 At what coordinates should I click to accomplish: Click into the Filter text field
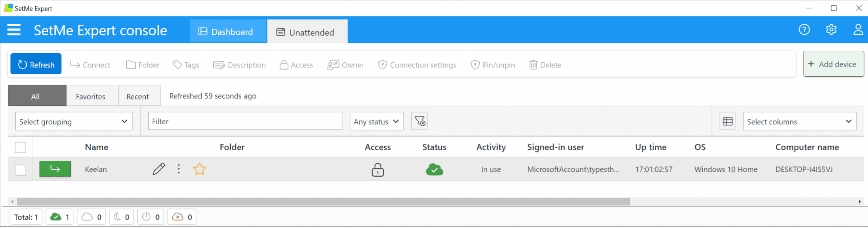245,121
